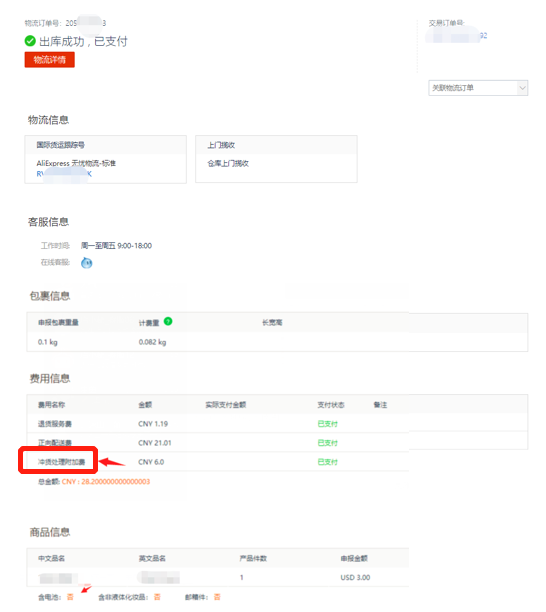Click the 已支付 status for CNY 6.0
Image resolution: width=546 pixels, height=612 pixels.
(x=327, y=462)
